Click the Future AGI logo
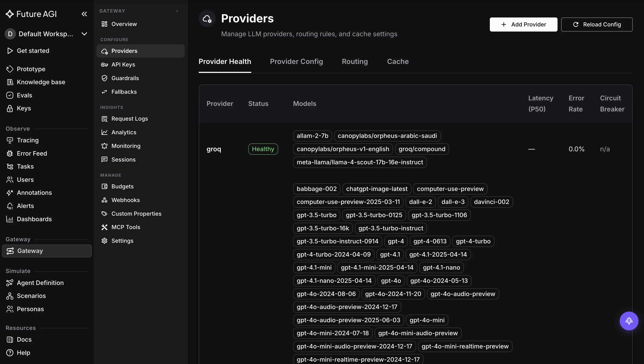This screenshot has height=364, width=644. tap(31, 14)
